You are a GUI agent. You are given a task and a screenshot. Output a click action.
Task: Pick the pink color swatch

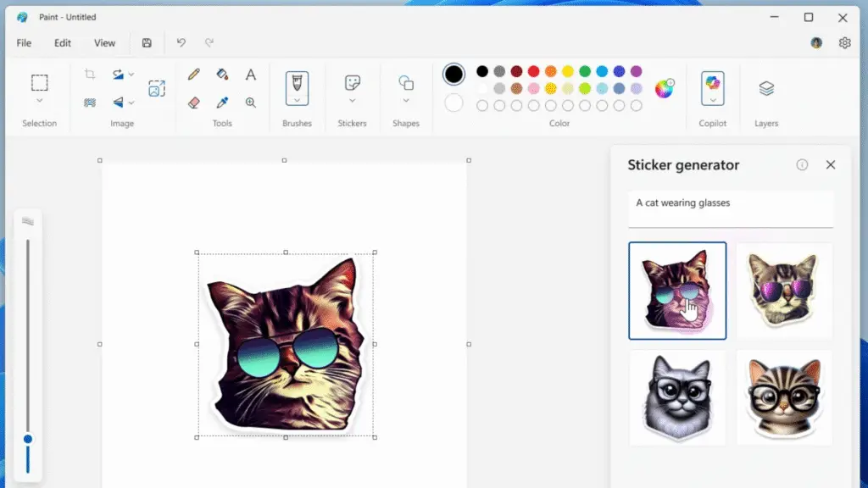tap(534, 88)
